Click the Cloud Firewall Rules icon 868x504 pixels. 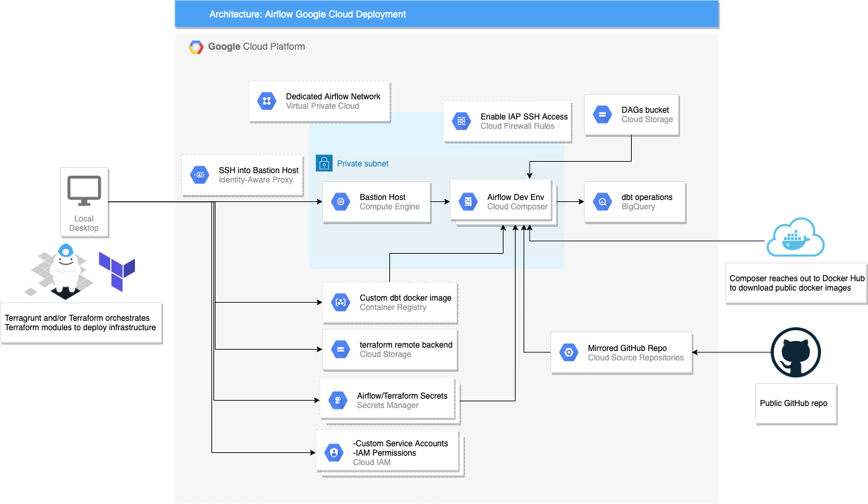tap(461, 121)
